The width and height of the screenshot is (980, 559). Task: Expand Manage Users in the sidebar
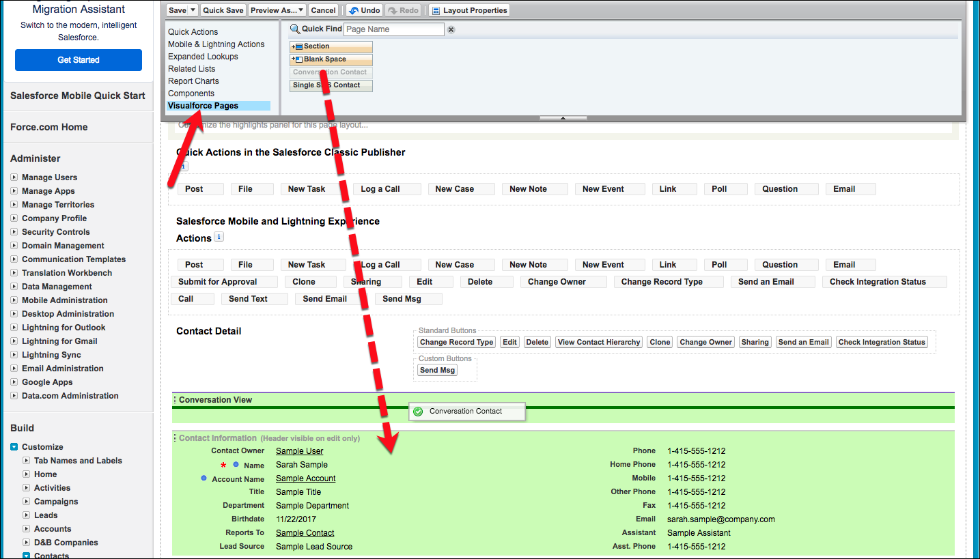14,177
